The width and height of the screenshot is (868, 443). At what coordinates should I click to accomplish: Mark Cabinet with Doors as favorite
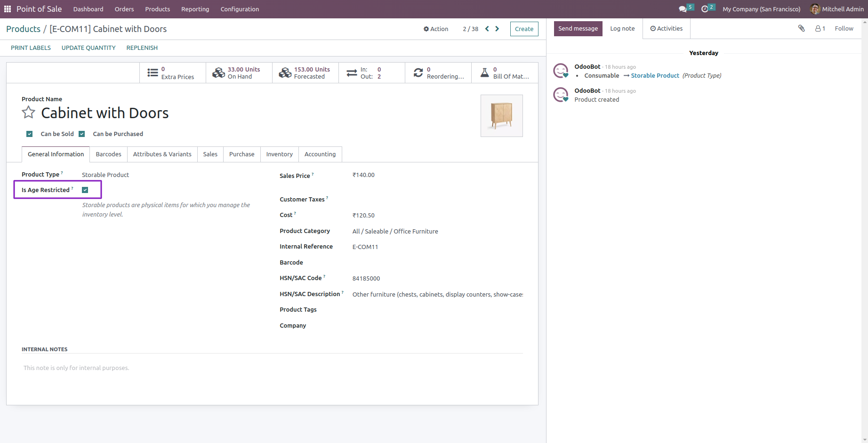(x=28, y=113)
